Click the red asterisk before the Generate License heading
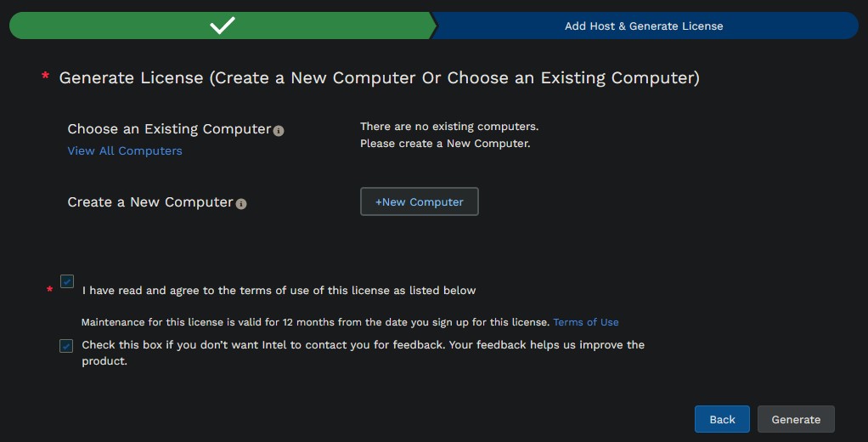 45,76
